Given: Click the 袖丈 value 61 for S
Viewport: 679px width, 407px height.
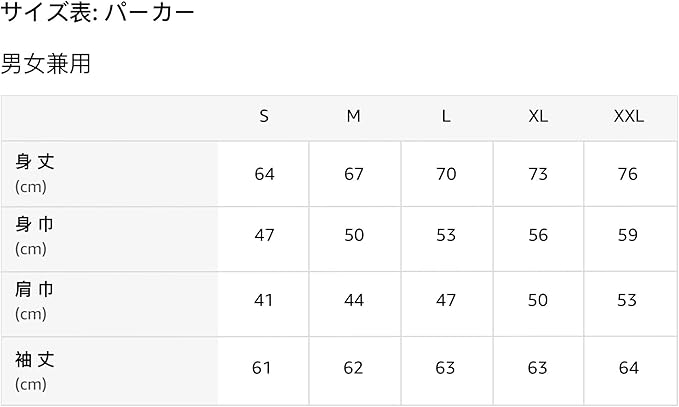Looking at the screenshot, I should point(262,368).
